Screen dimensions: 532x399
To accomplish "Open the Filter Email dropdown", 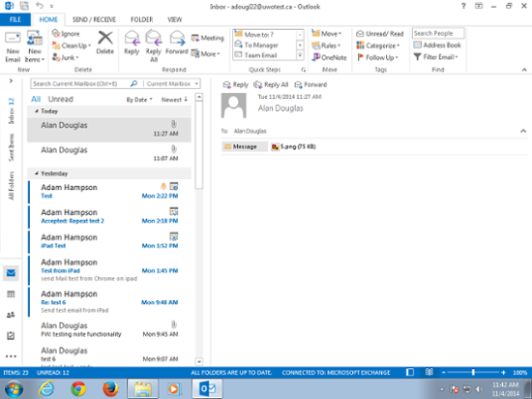I will pos(436,57).
